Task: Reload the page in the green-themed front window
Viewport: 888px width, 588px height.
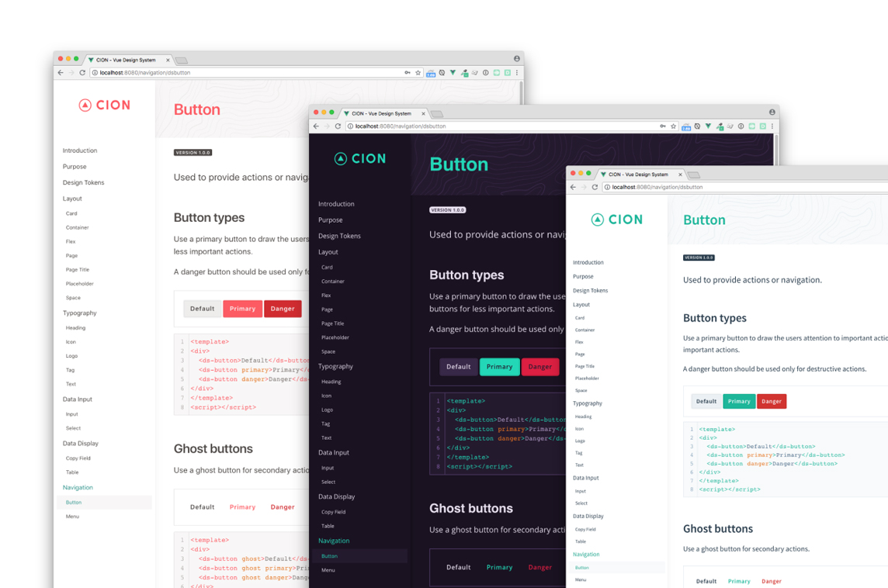Action: point(595,187)
